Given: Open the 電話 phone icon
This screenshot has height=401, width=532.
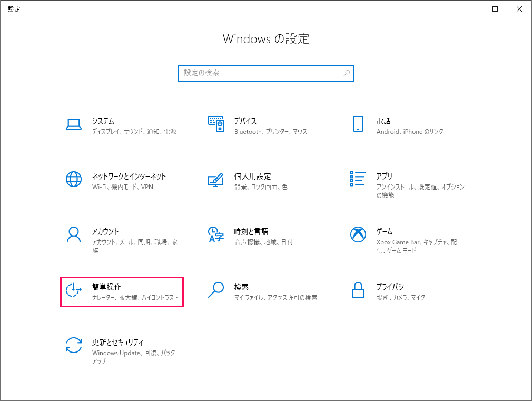Looking at the screenshot, I should (x=358, y=124).
